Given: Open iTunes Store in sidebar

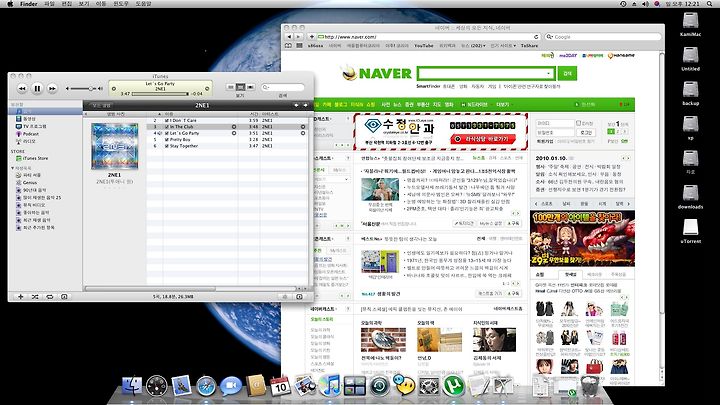Looking at the screenshot, I should pos(32,158).
